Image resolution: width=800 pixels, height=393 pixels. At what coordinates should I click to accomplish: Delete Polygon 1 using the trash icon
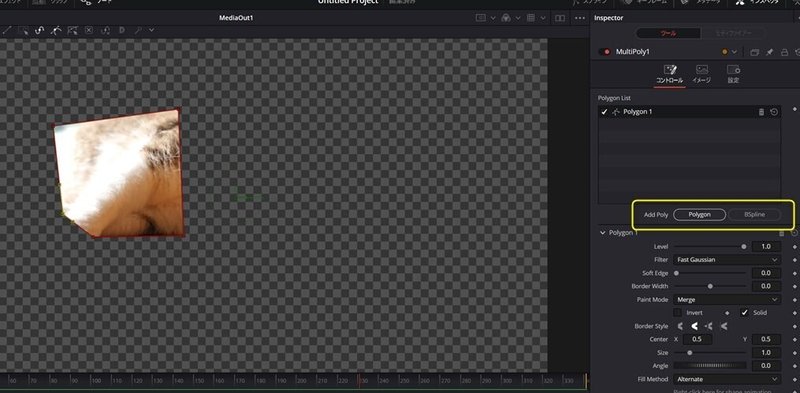761,112
